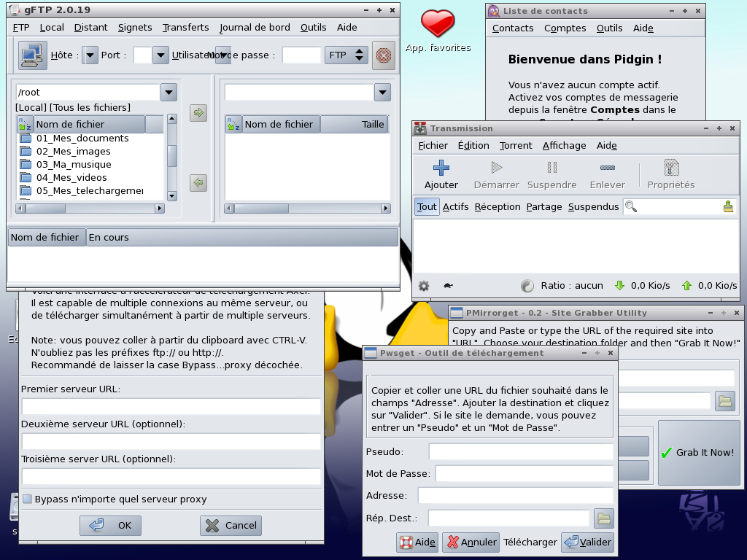
Task: Click the Taille column header in gFTP
Action: 355,124
